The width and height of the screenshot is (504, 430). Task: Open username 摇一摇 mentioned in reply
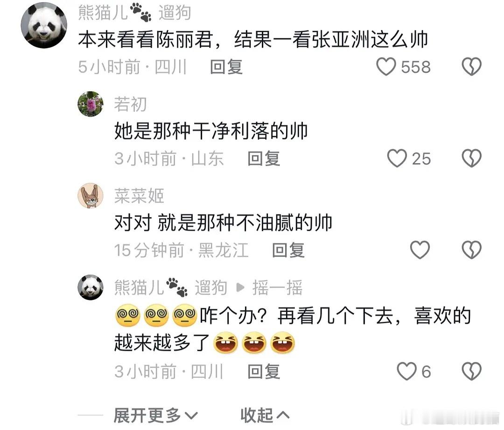pyautogui.click(x=277, y=287)
